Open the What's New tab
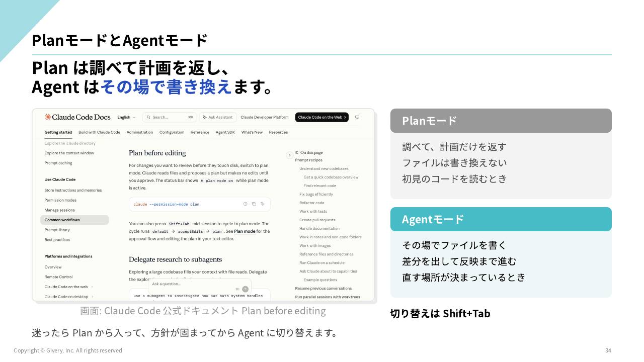The width and height of the screenshot is (644, 362). (252, 132)
